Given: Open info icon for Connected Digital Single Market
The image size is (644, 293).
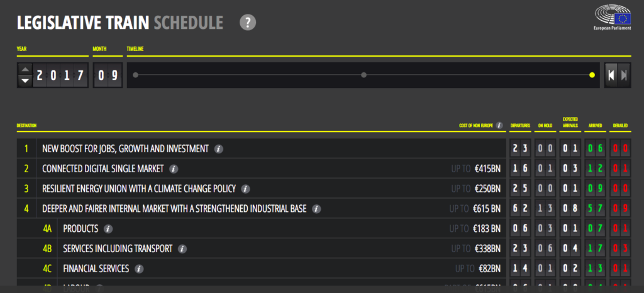Looking at the screenshot, I should click(174, 169).
